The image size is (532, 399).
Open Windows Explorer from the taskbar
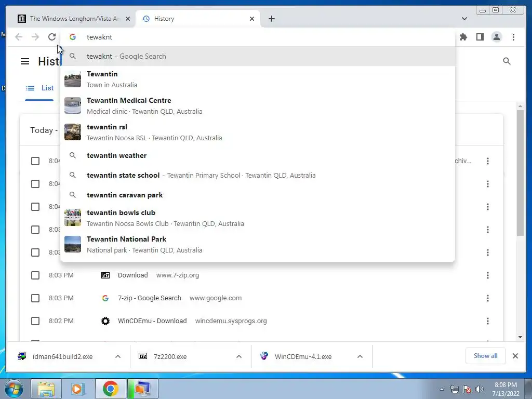coord(46,389)
